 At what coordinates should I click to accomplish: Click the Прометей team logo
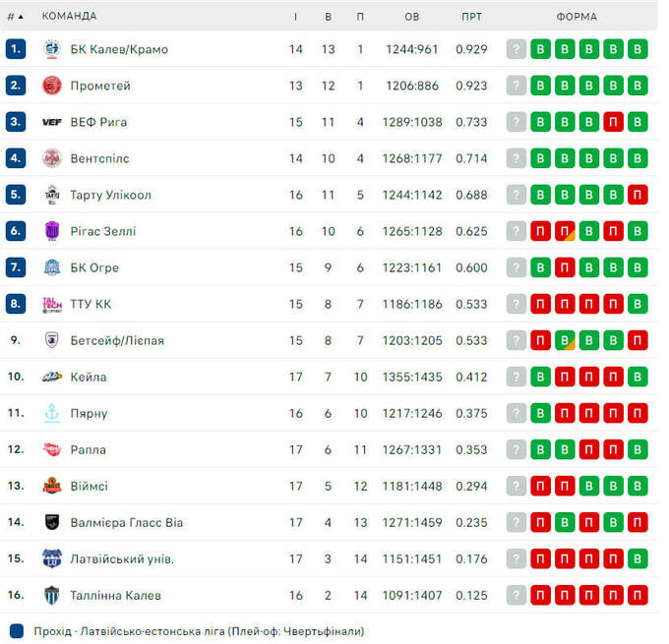[52, 86]
